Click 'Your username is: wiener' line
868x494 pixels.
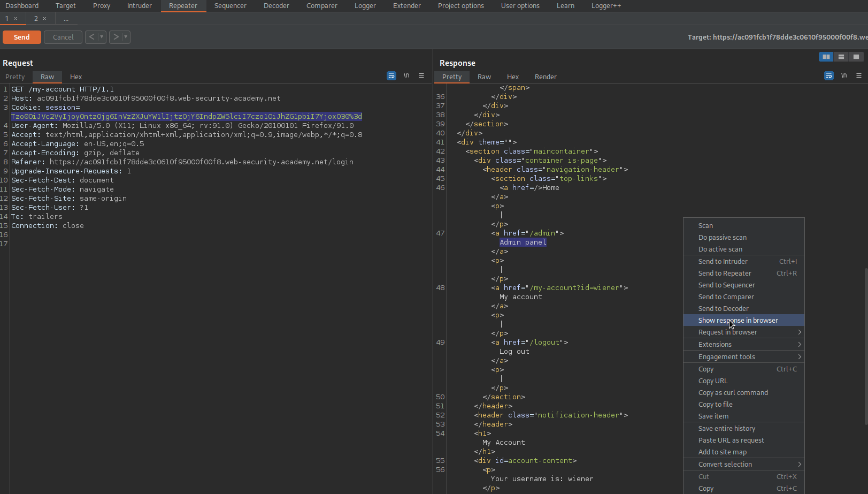(x=542, y=479)
